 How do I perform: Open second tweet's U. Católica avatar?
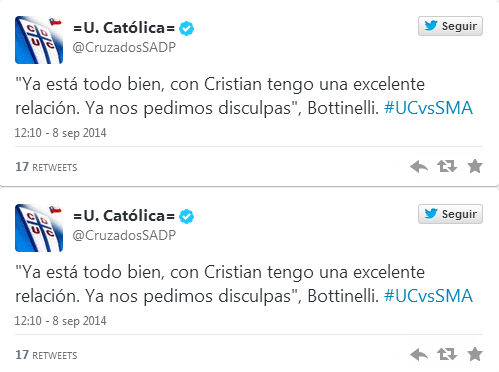[39, 228]
